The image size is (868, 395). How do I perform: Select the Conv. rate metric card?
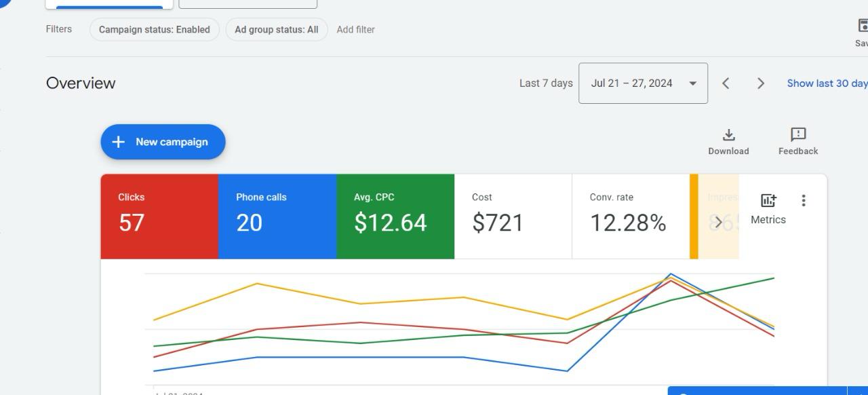(631, 217)
